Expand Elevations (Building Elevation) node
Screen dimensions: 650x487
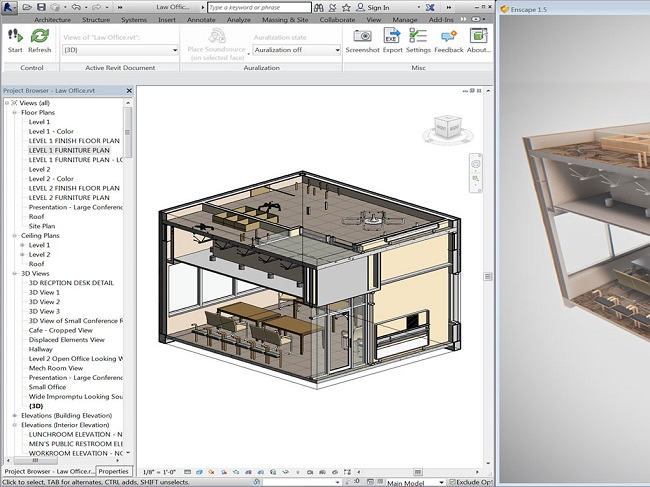point(15,415)
